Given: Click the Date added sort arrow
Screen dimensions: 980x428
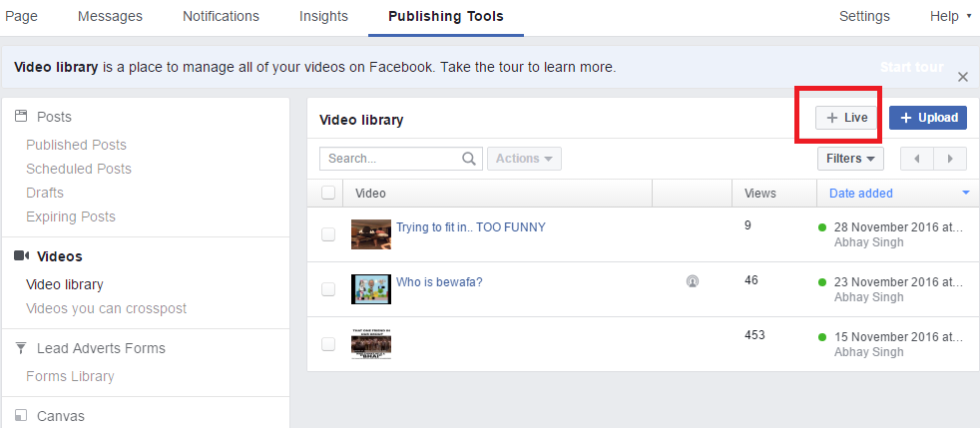Looking at the screenshot, I should click(x=966, y=194).
